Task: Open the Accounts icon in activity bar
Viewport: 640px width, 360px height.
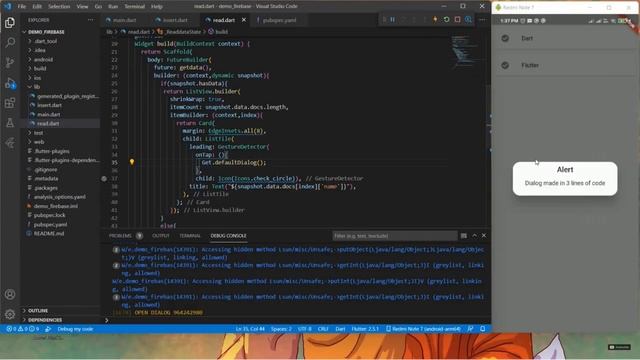Action: (10, 294)
